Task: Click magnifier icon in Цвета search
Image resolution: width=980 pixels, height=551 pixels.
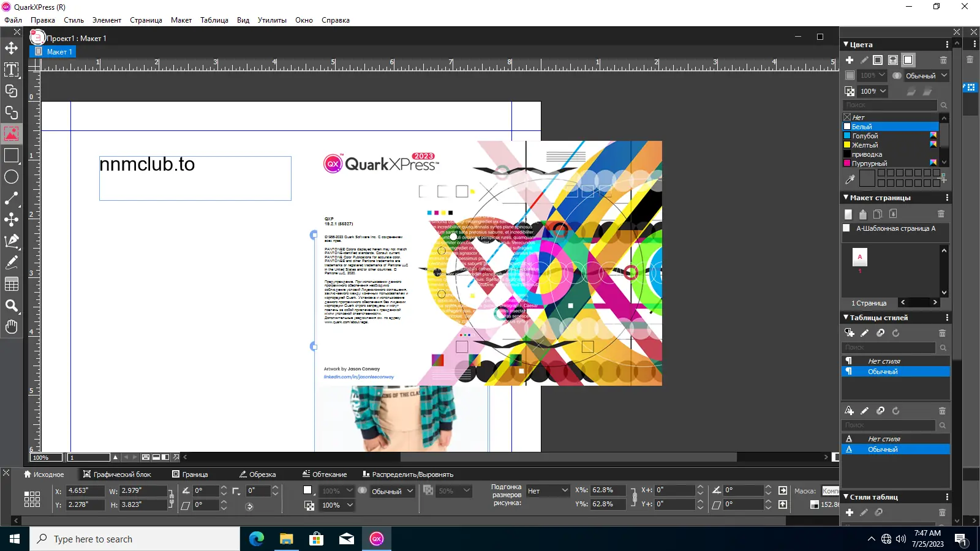Action: (944, 105)
